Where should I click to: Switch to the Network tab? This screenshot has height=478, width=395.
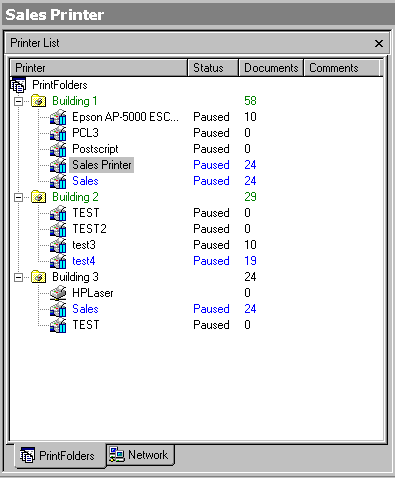(x=140, y=455)
